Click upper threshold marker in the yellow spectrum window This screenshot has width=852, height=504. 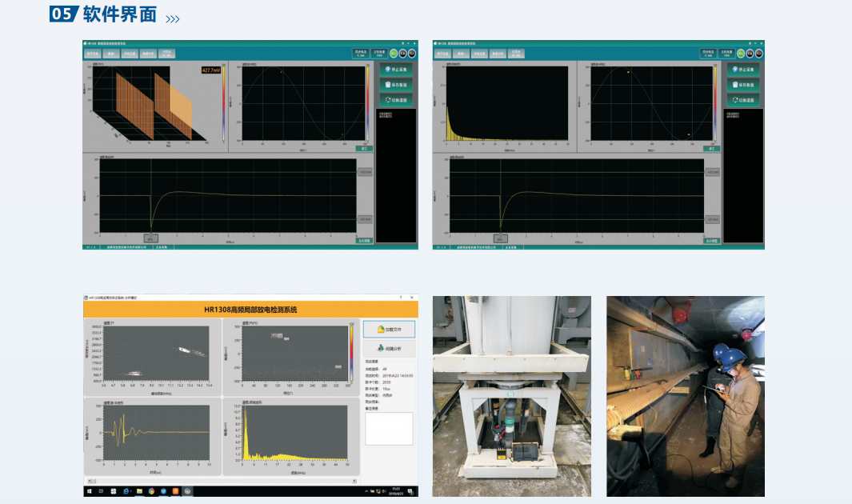[x=712, y=172]
